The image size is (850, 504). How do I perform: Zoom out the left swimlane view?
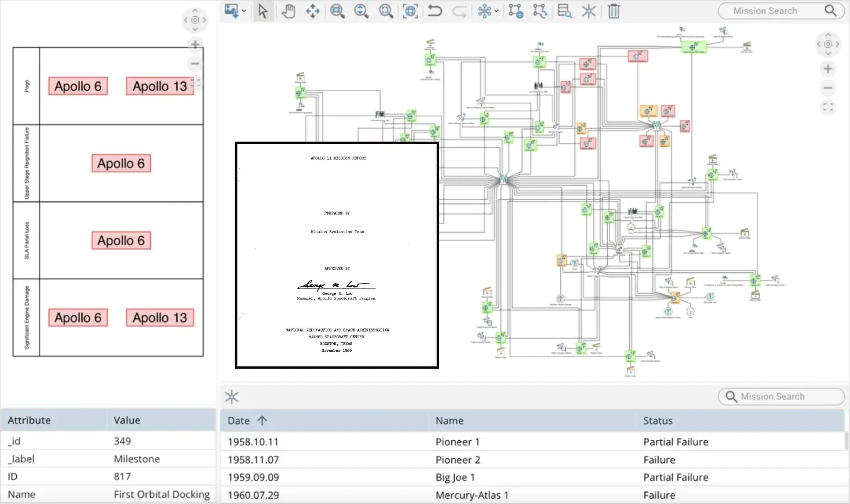pyautogui.click(x=195, y=64)
